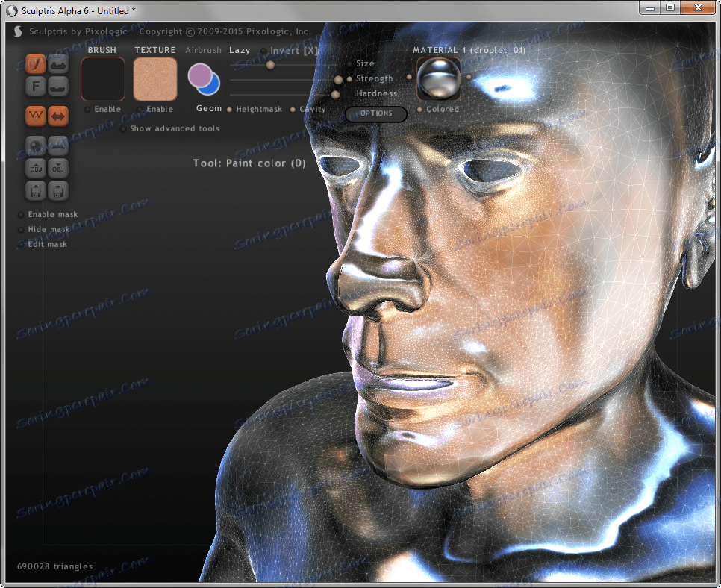This screenshot has height=588, width=721.
Task: Click the left floppy disk icon
Action: [x=36, y=190]
